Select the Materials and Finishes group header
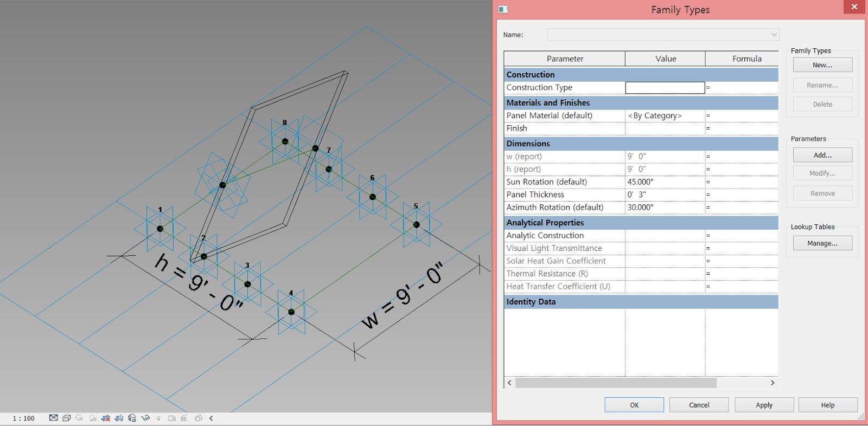 [641, 103]
